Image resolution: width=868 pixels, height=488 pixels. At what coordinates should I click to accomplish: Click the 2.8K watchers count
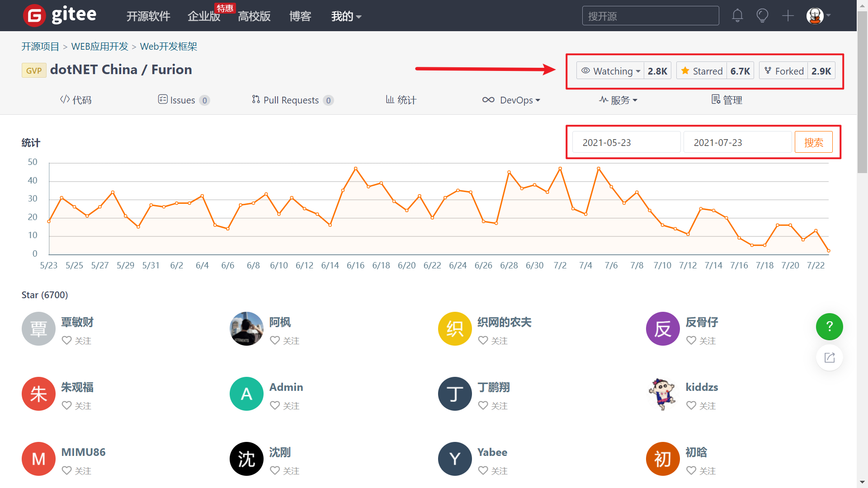tap(657, 71)
